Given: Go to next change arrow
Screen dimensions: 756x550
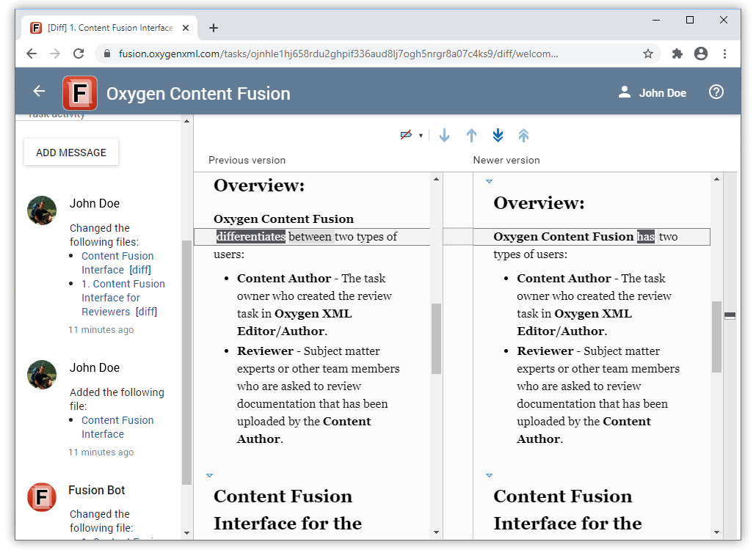Looking at the screenshot, I should coord(445,136).
